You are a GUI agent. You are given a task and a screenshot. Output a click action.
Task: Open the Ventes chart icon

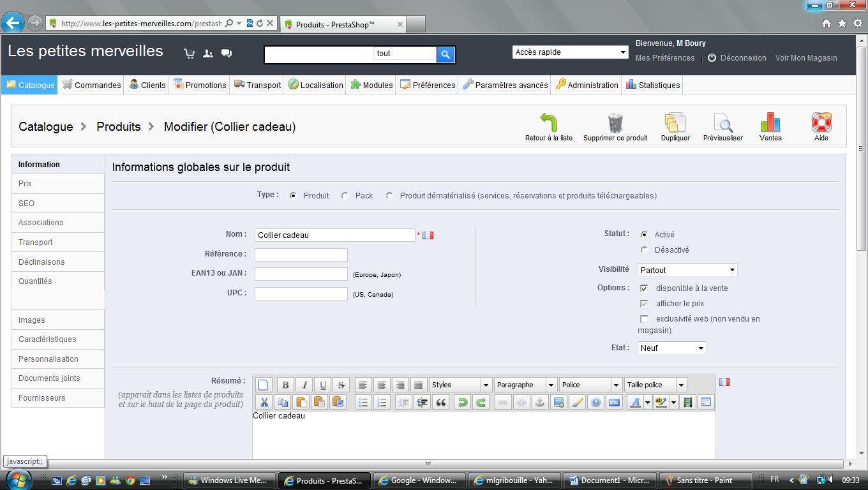770,122
